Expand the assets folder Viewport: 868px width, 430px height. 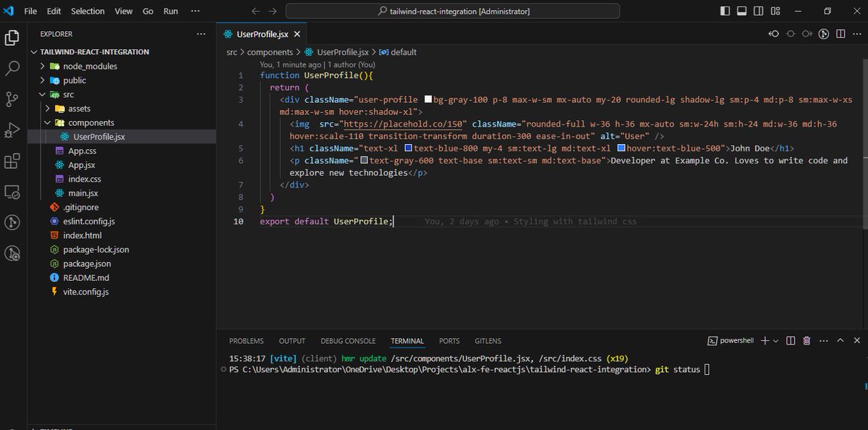(79, 109)
